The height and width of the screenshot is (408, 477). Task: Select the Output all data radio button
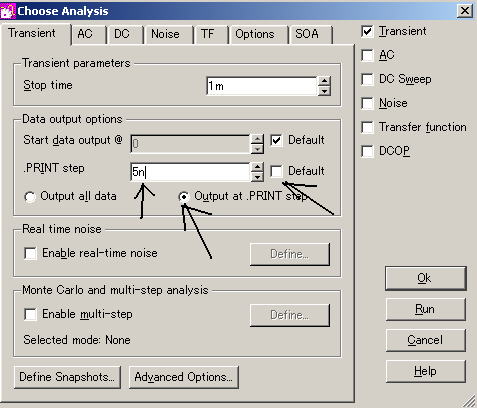point(30,197)
